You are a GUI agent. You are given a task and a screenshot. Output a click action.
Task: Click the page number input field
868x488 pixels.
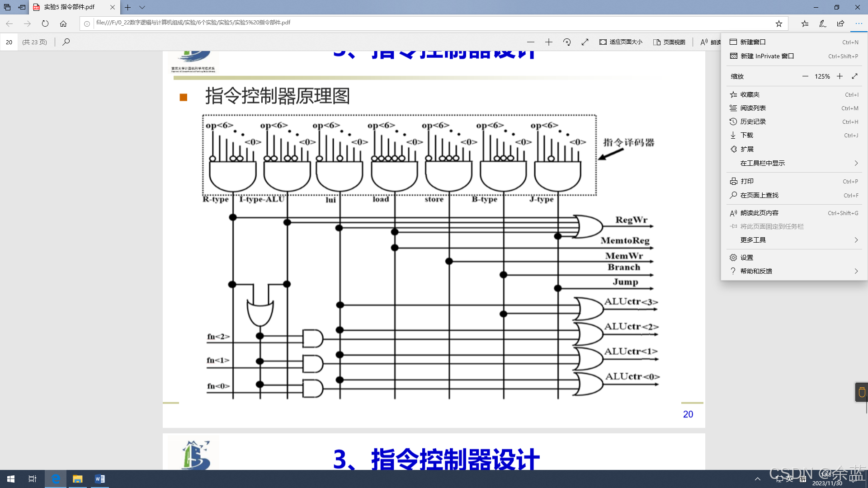pos(9,42)
